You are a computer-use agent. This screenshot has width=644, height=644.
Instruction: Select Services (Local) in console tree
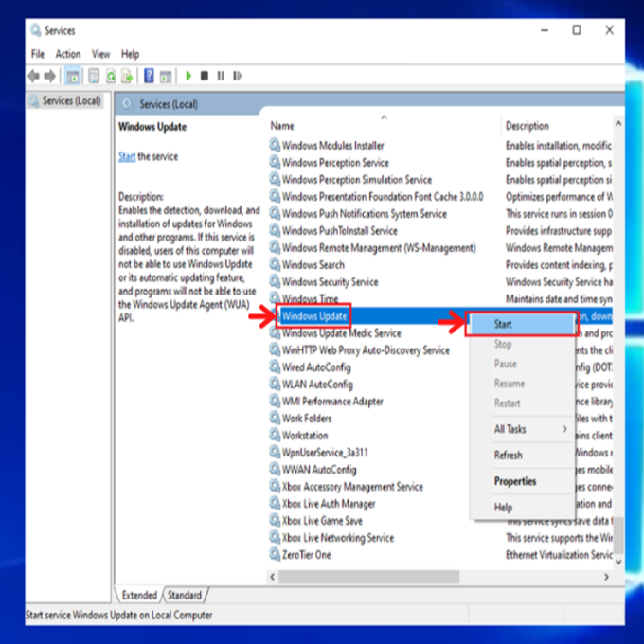click(65, 101)
